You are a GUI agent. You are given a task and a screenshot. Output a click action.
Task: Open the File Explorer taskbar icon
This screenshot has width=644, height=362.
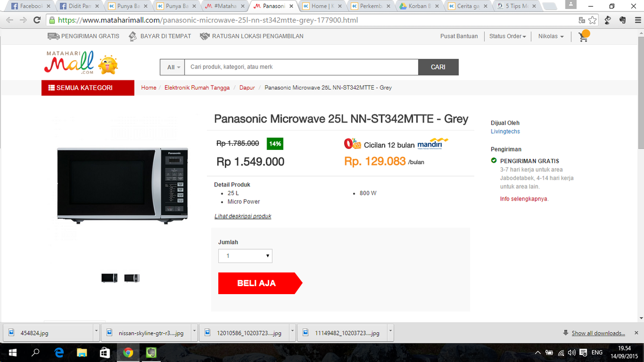pyautogui.click(x=82, y=352)
